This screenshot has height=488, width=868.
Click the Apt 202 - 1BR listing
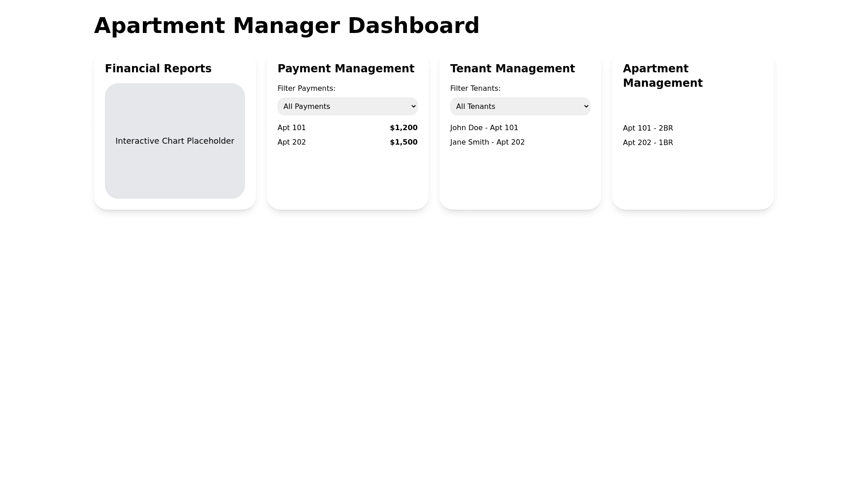[x=648, y=143]
